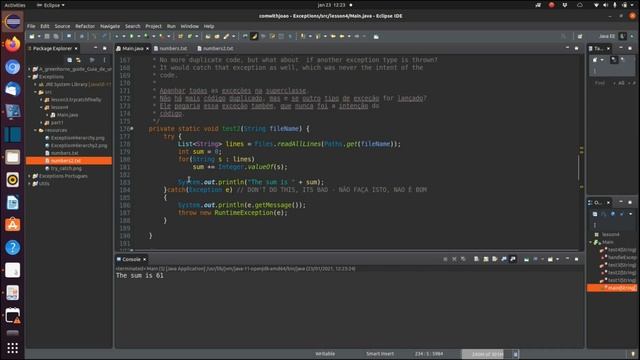Image resolution: width=640 pixels, height=360 pixels.
Task: Toggle Show Console on standard error change
Action: 513,259
